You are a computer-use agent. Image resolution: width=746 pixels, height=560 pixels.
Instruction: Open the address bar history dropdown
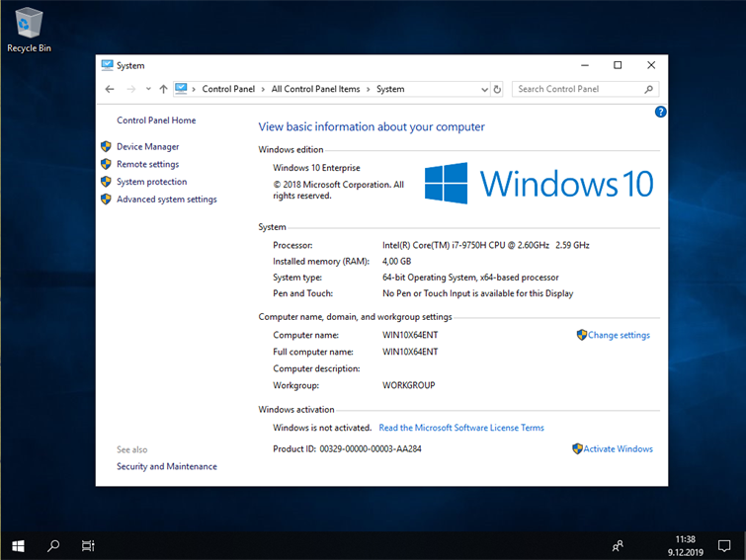(x=484, y=89)
